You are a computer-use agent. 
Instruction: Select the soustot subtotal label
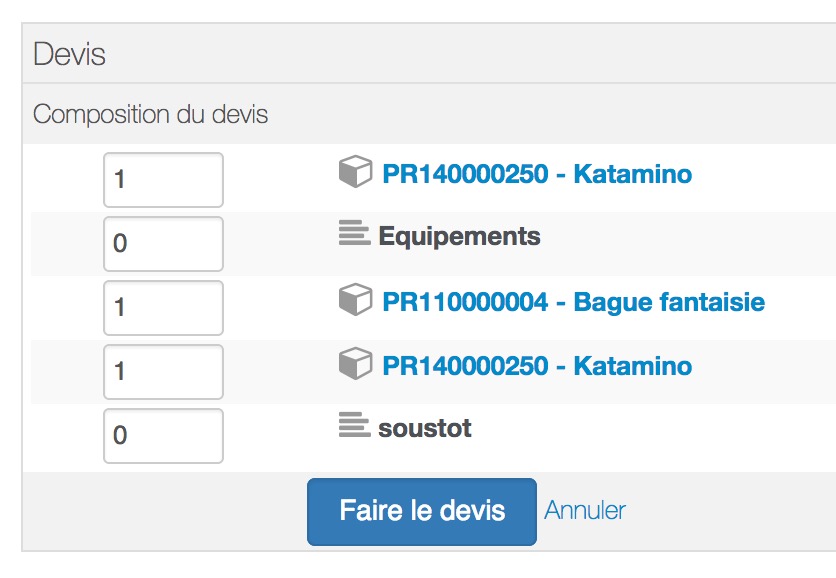pos(424,428)
